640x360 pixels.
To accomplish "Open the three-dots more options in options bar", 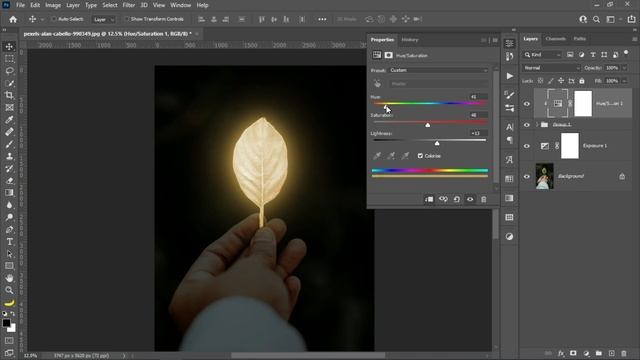I will tap(322, 19).
